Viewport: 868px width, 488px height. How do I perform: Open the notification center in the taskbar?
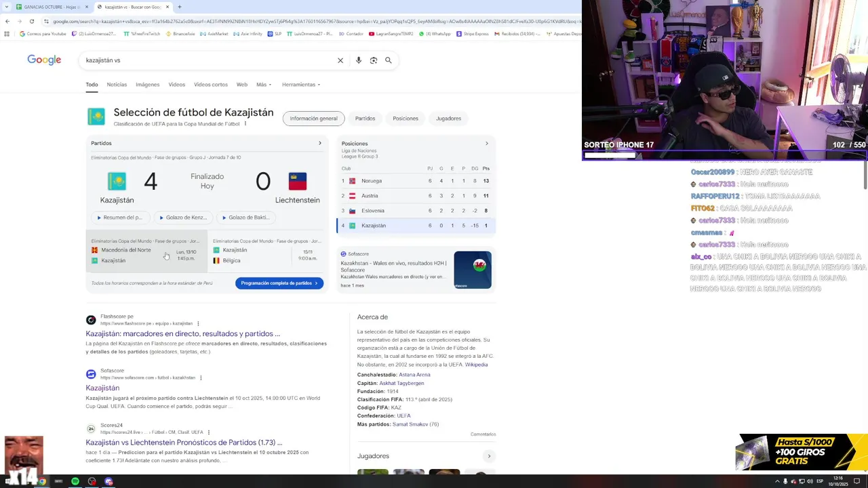[x=856, y=481]
